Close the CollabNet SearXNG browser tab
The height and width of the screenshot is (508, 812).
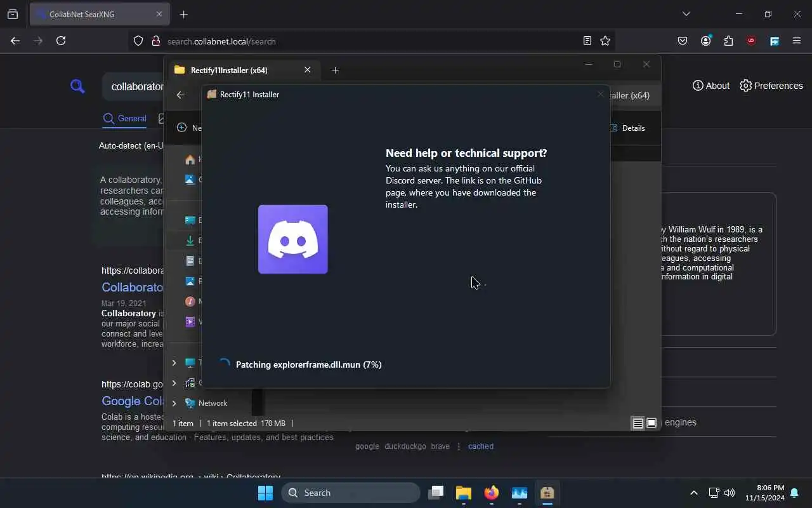pyautogui.click(x=159, y=14)
